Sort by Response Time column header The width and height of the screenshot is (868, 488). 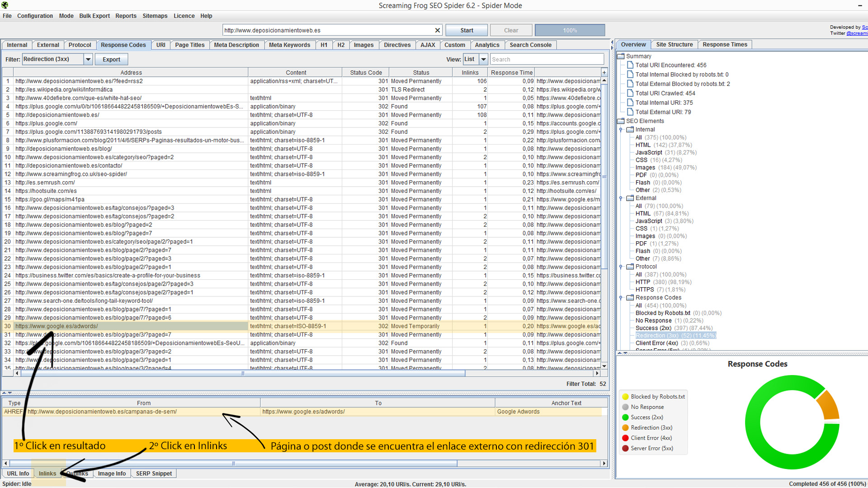[512, 72]
